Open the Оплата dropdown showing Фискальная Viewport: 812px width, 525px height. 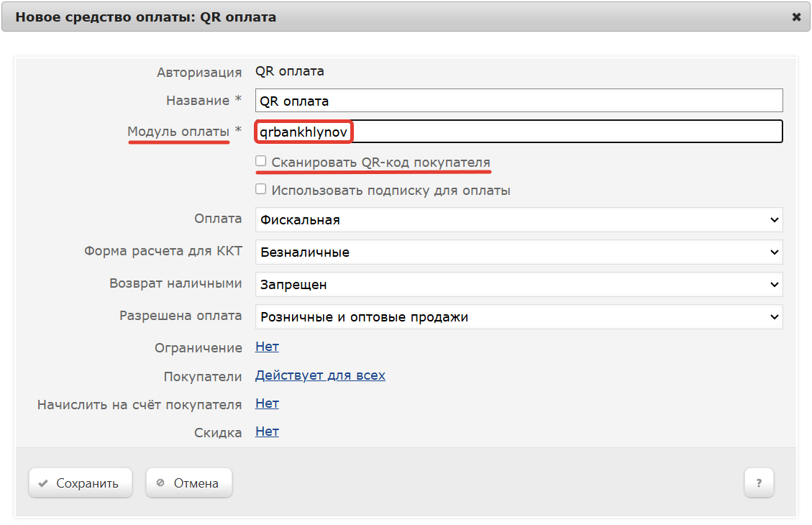pyautogui.click(x=519, y=220)
